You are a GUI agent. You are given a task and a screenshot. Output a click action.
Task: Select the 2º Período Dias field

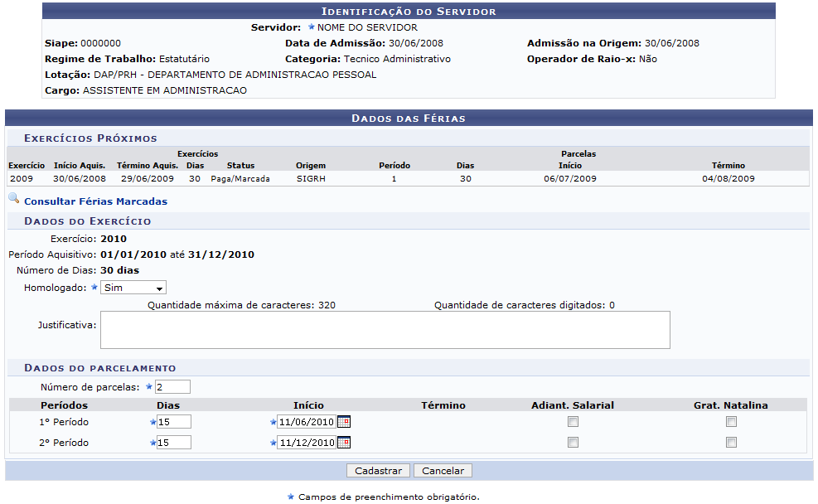click(174, 443)
